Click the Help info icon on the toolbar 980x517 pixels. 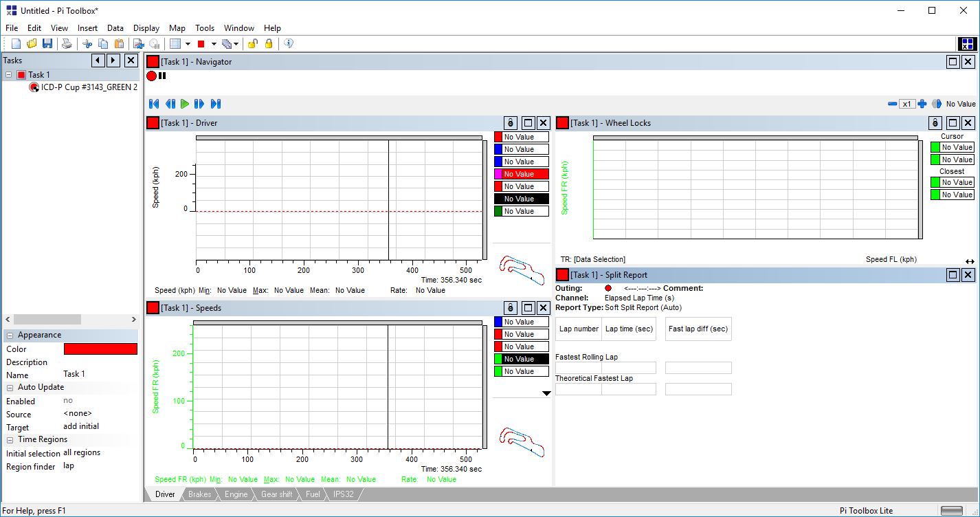coord(289,43)
